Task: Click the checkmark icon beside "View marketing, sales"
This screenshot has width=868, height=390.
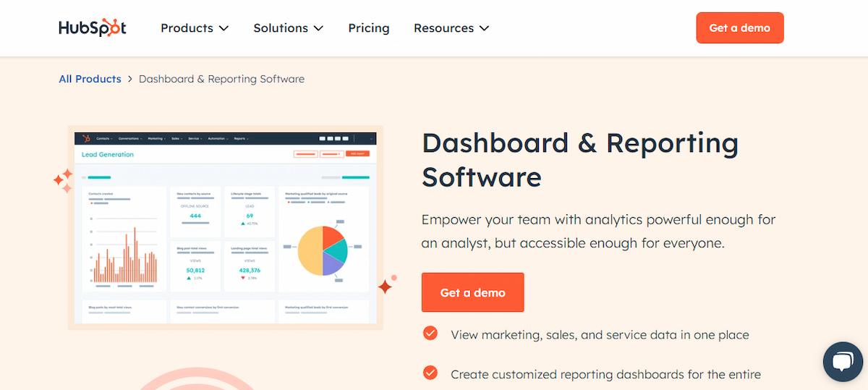Action: click(x=430, y=333)
